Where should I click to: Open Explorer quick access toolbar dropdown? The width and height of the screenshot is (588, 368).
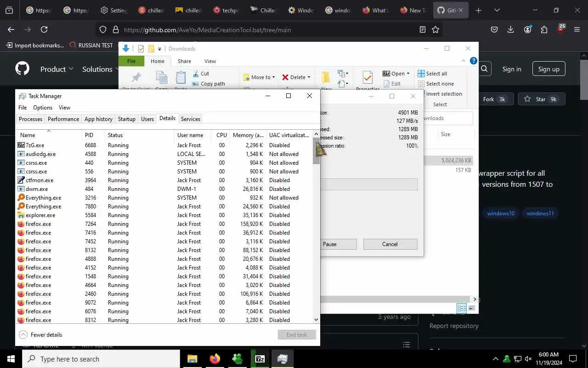(x=160, y=49)
